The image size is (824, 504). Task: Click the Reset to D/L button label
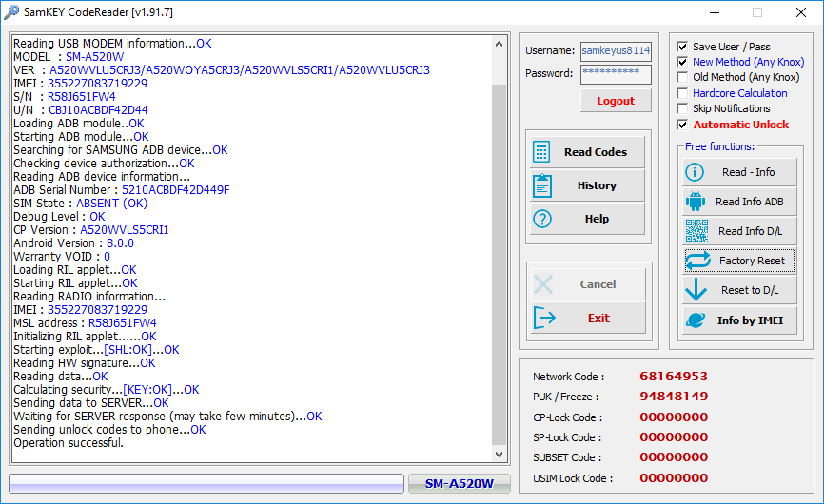(x=750, y=290)
